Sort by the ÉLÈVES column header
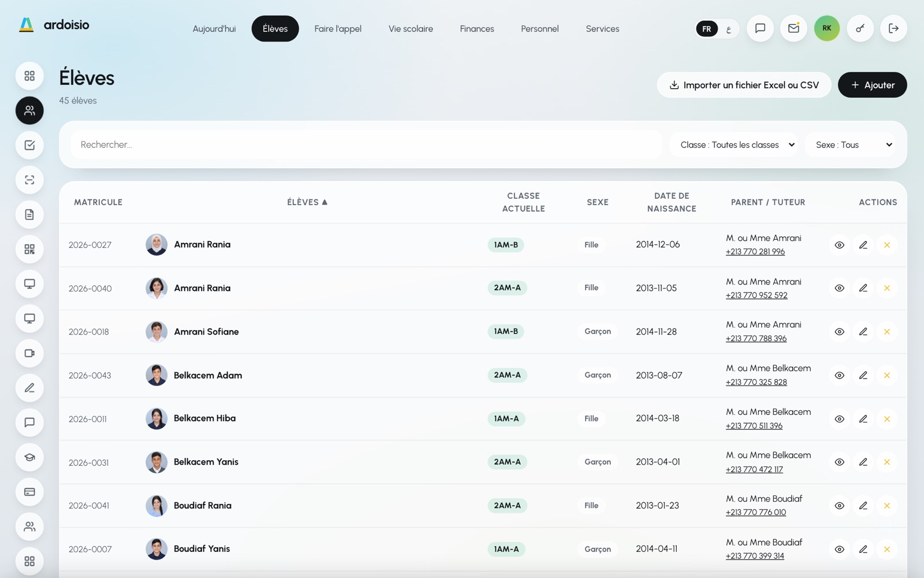The height and width of the screenshot is (578, 924). click(307, 202)
